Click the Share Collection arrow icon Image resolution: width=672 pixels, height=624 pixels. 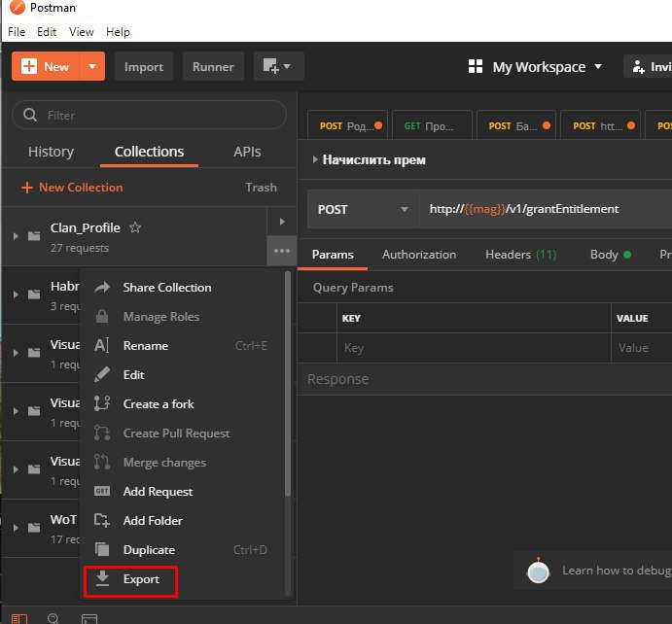(102, 288)
